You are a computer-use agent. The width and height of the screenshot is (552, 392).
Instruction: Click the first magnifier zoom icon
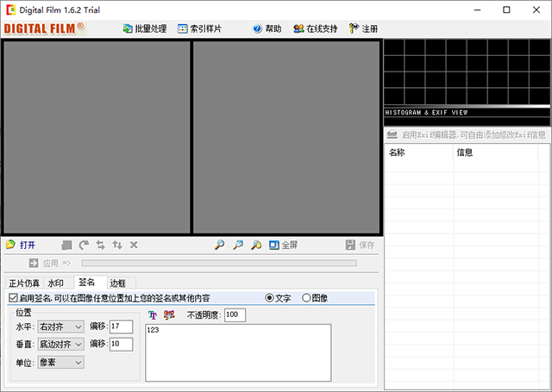pyautogui.click(x=219, y=245)
